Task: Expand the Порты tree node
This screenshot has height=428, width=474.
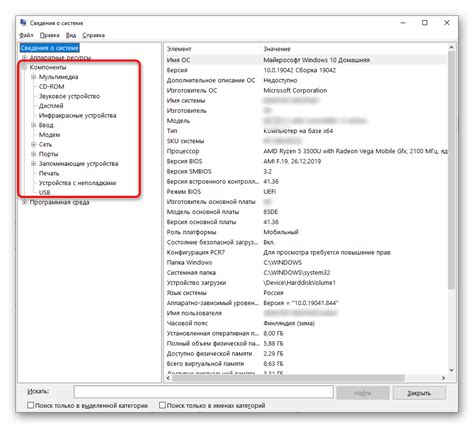Action: [33, 154]
